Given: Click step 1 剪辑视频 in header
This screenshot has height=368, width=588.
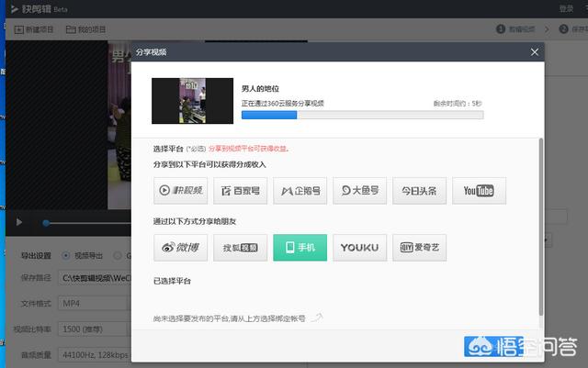Looking at the screenshot, I should [x=515, y=28].
